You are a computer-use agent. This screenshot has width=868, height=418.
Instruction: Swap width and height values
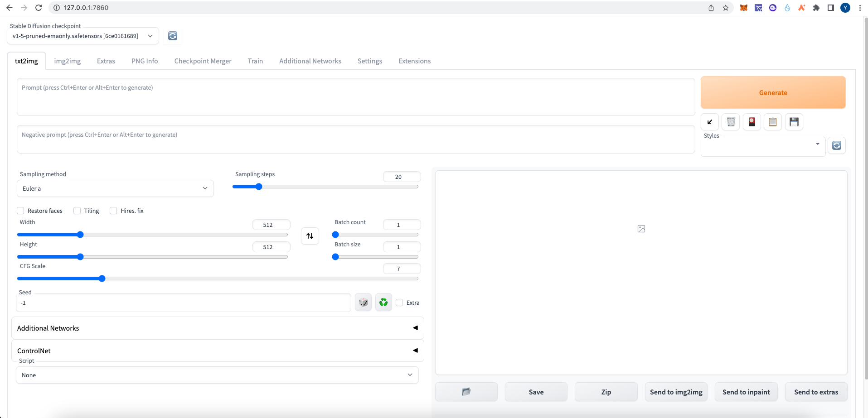pyautogui.click(x=310, y=236)
